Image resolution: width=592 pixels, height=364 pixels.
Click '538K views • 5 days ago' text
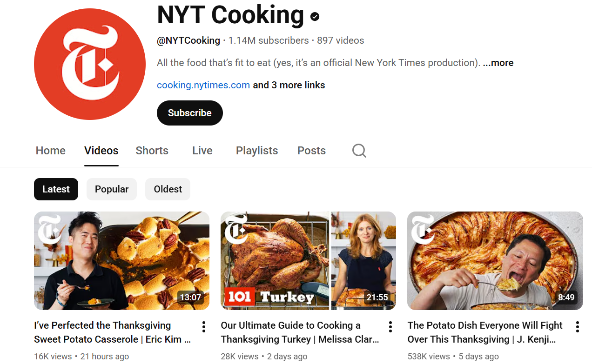point(453,357)
